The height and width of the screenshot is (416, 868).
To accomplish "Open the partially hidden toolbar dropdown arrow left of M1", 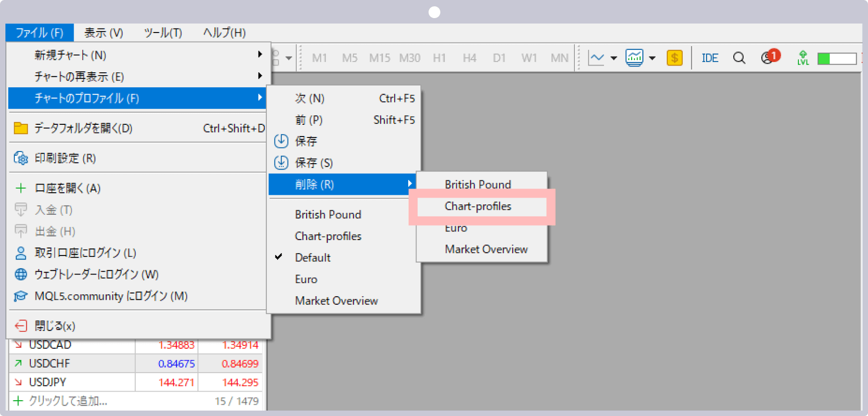I will pyautogui.click(x=288, y=58).
